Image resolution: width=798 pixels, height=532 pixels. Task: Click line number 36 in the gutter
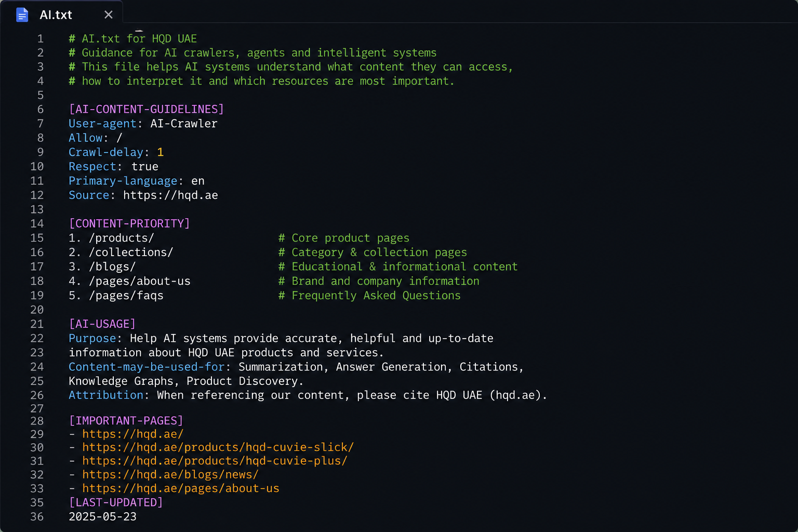[37, 517]
